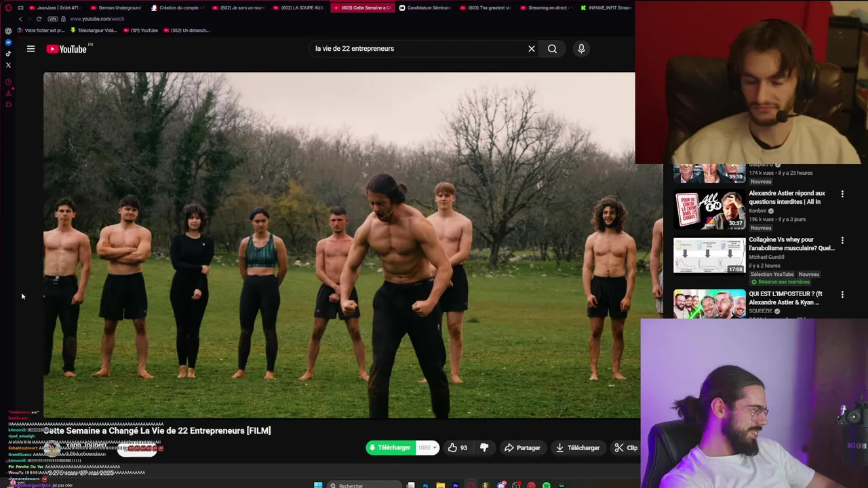Click the VPN badge in the address bar
868x488 pixels.
pos(52,19)
